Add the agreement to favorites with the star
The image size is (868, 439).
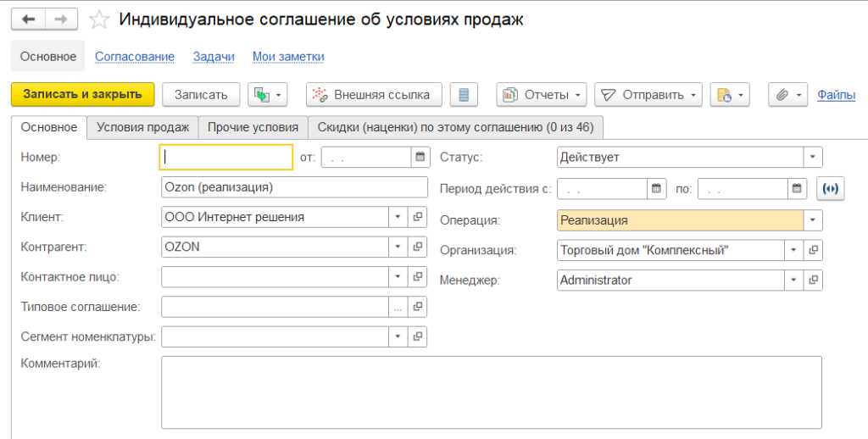pos(100,19)
